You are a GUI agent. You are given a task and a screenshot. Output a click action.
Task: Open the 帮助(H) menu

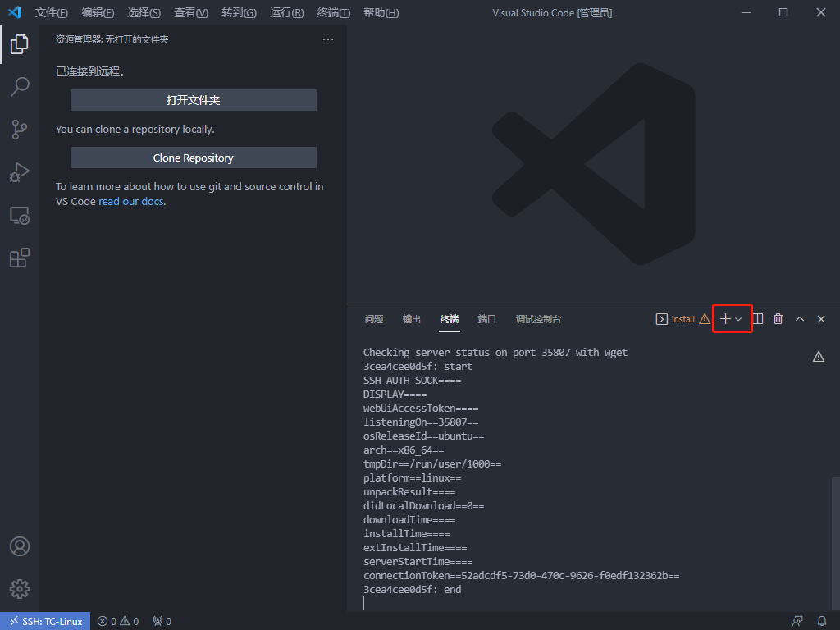(x=381, y=12)
